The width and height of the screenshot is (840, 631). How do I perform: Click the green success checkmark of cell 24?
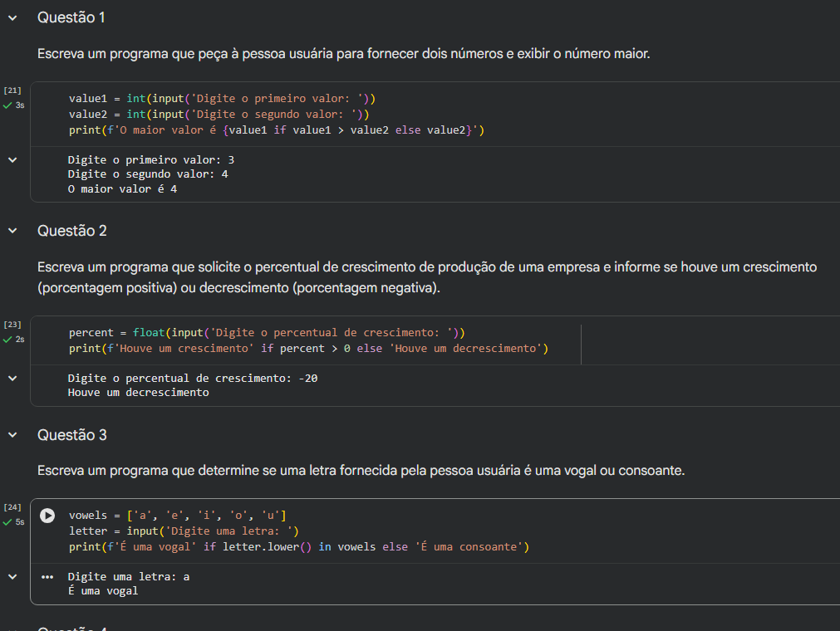[7, 522]
